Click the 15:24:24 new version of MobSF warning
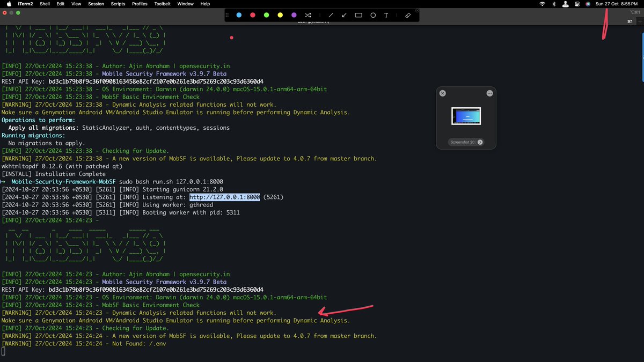This screenshot has height=362, width=644. pos(189,336)
